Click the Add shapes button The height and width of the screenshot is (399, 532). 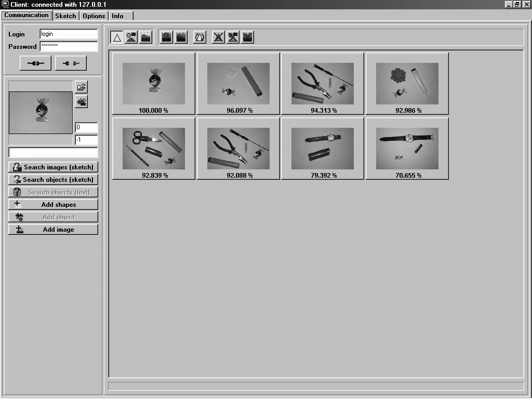(x=53, y=205)
